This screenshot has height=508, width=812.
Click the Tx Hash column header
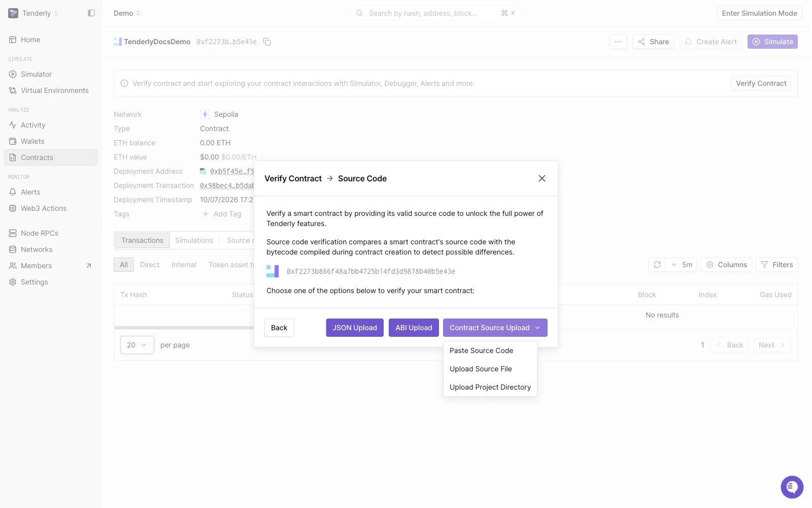point(133,295)
